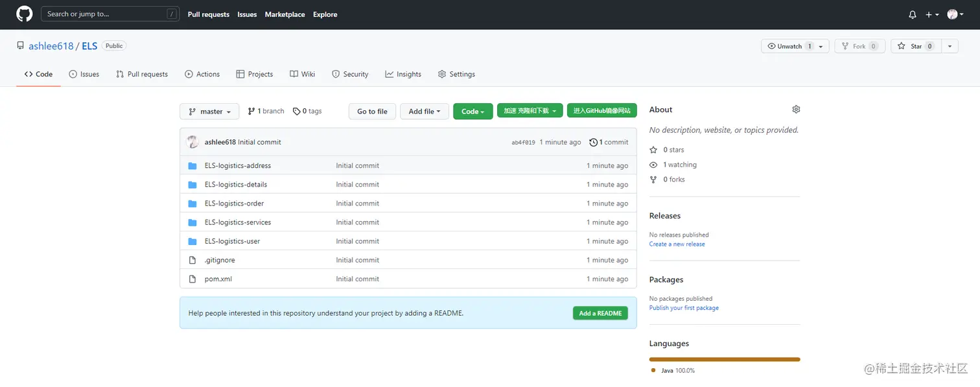Screen dimensions: 980x387
Task: View the 1 commit history link
Action: pyautogui.click(x=609, y=142)
